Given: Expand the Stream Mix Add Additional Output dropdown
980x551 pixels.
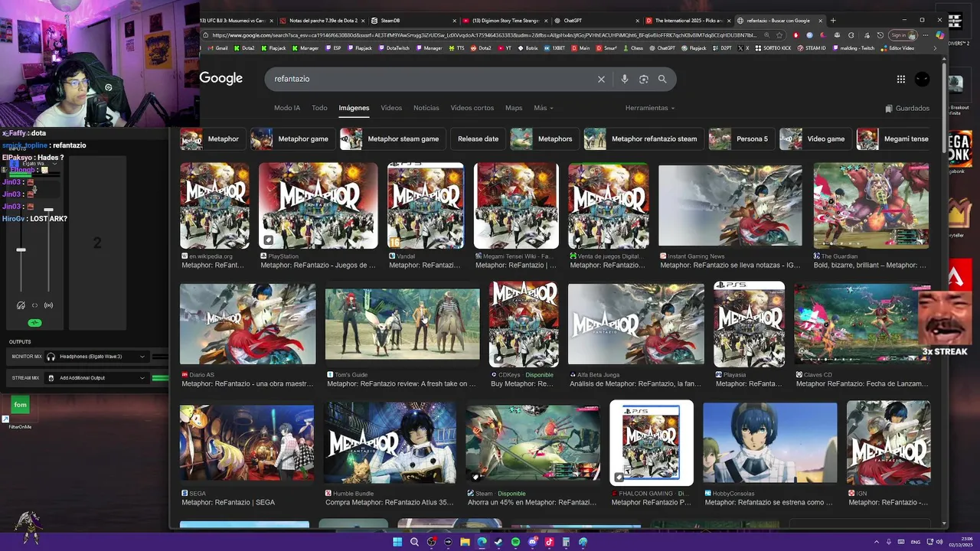Looking at the screenshot, I should (x=96, y=378).
